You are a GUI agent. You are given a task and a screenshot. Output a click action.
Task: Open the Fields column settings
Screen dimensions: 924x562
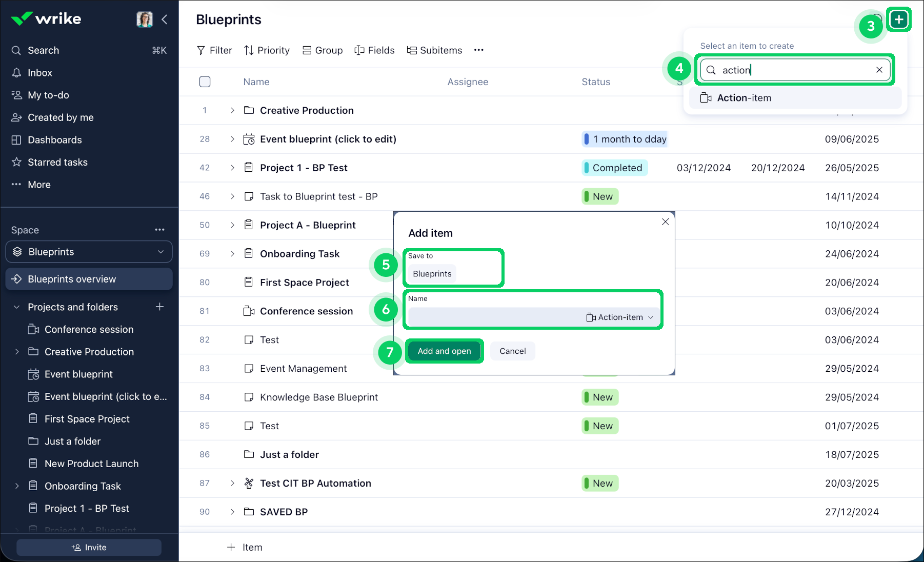pyautogui.click(x=374, y=50)
